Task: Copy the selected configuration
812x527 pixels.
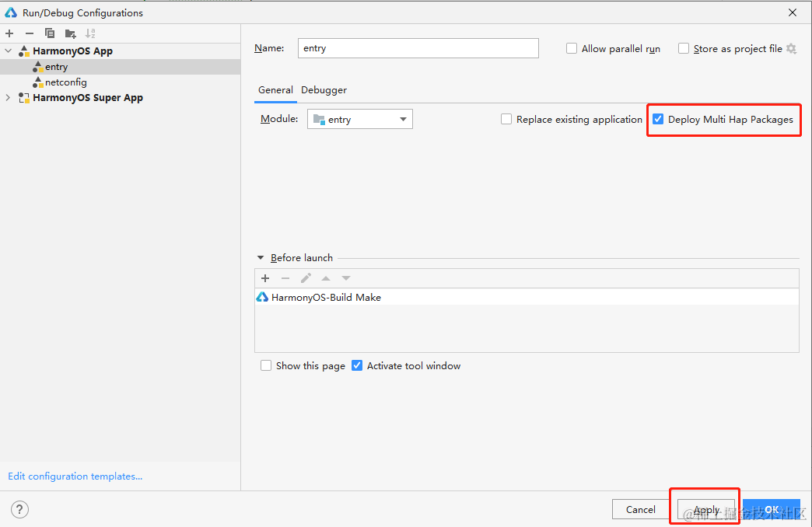Action: pos(50,33)
